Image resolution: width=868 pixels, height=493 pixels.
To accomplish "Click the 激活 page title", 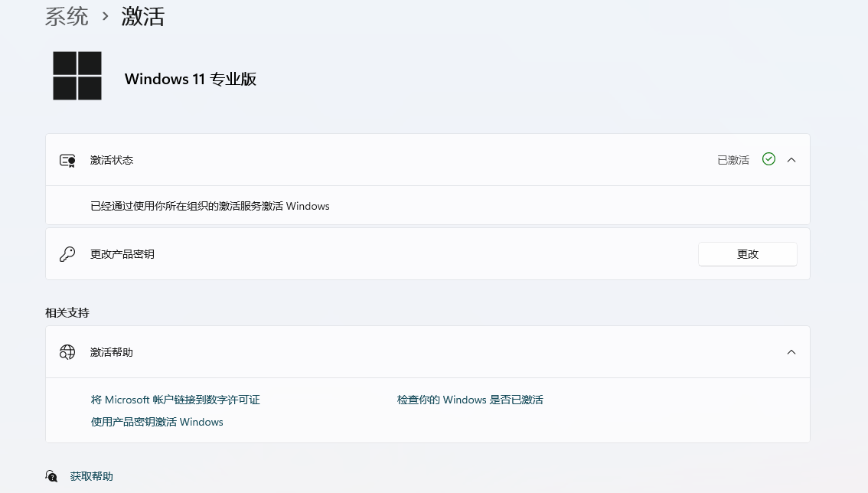I will (143, 16).
